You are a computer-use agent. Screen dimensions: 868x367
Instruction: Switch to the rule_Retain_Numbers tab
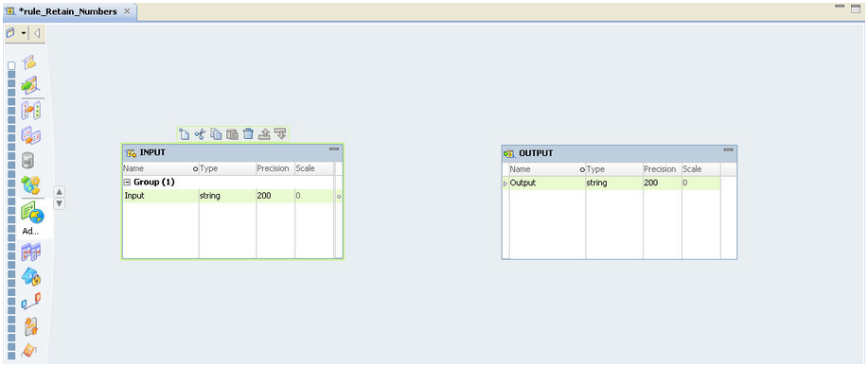pyautogui.click(x=68, y=11)
